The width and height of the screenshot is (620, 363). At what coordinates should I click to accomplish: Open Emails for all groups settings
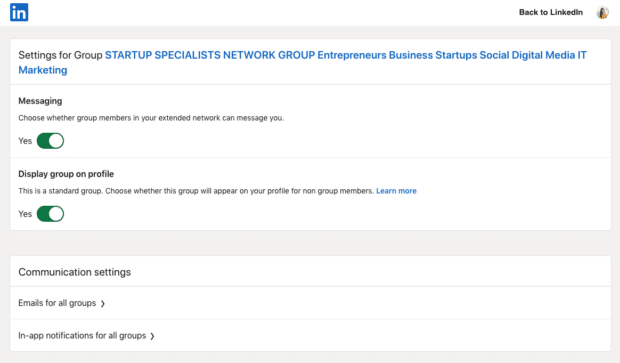tap(310, 303)
